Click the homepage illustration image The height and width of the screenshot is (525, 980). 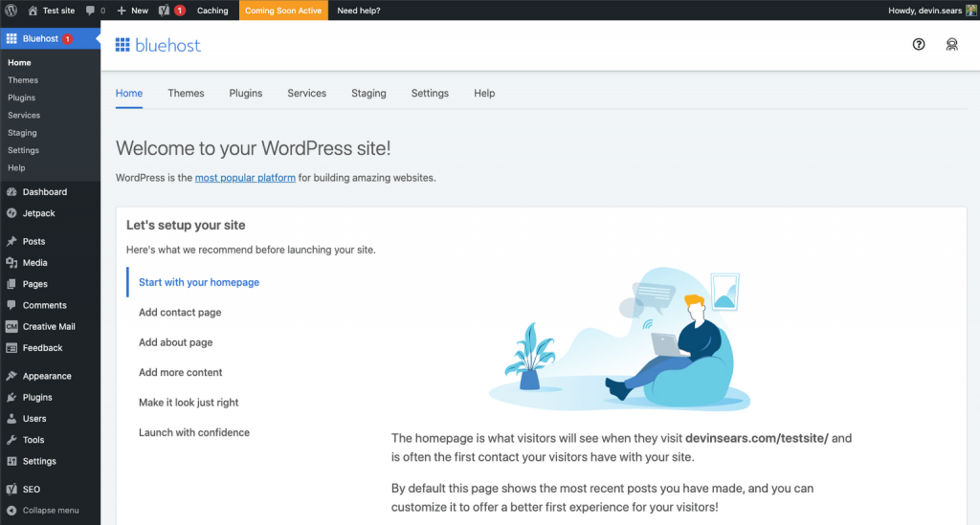pos(619,339)
